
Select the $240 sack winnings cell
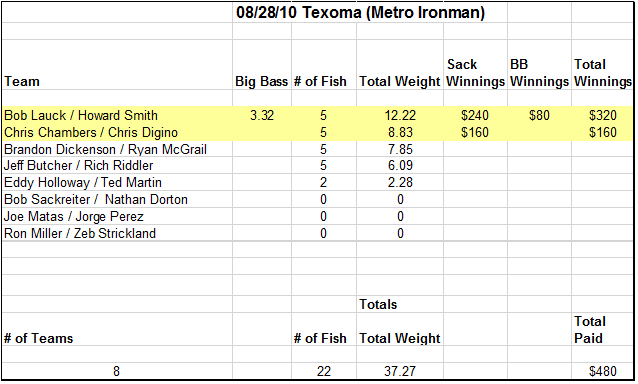(x=475, y=116)
